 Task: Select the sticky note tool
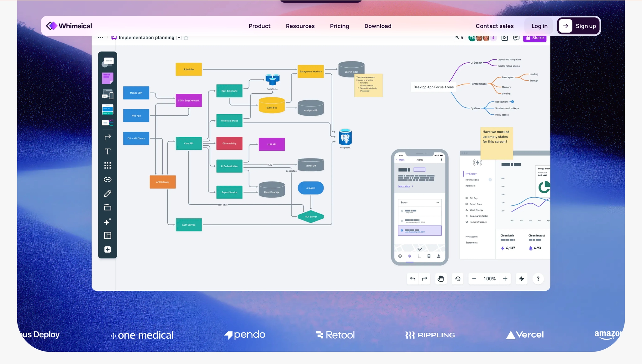108,78
